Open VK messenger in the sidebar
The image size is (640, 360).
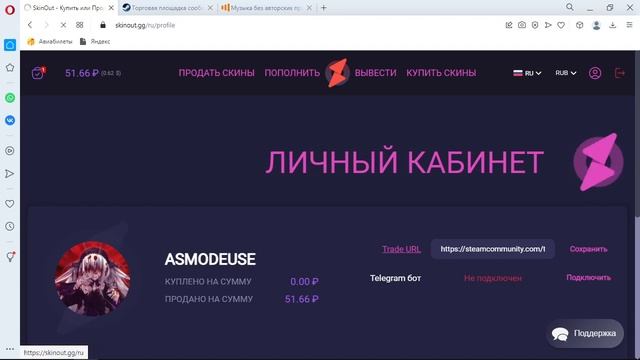coord(10,120)
